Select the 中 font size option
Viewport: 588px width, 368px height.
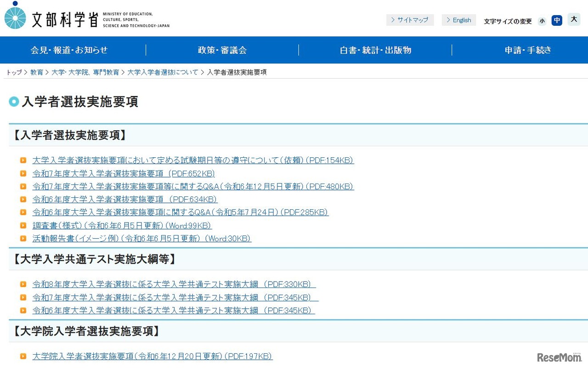557,20
